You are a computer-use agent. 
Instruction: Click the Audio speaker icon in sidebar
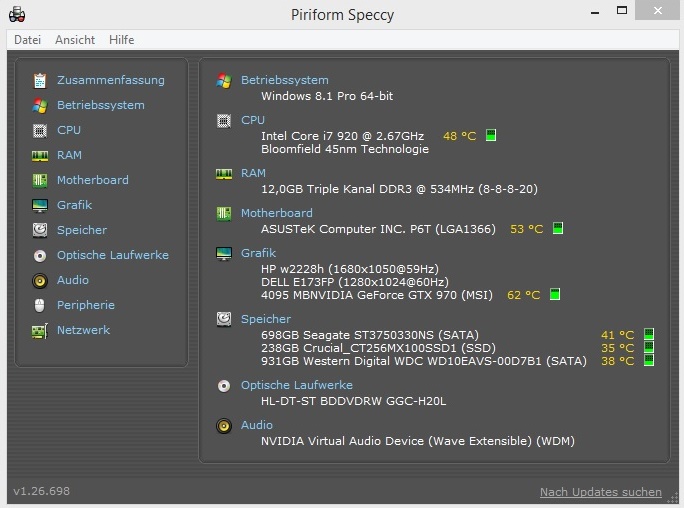(x=40, y=281)
